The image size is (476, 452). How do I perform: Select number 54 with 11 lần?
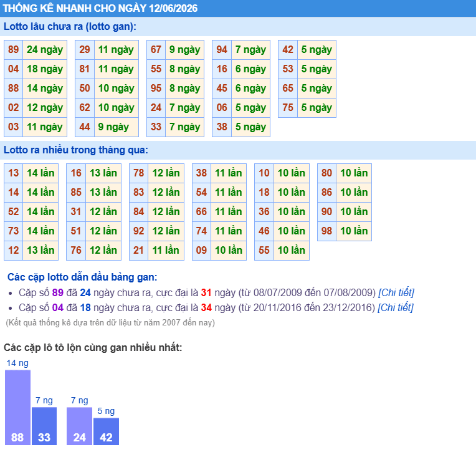pos(202,193)
